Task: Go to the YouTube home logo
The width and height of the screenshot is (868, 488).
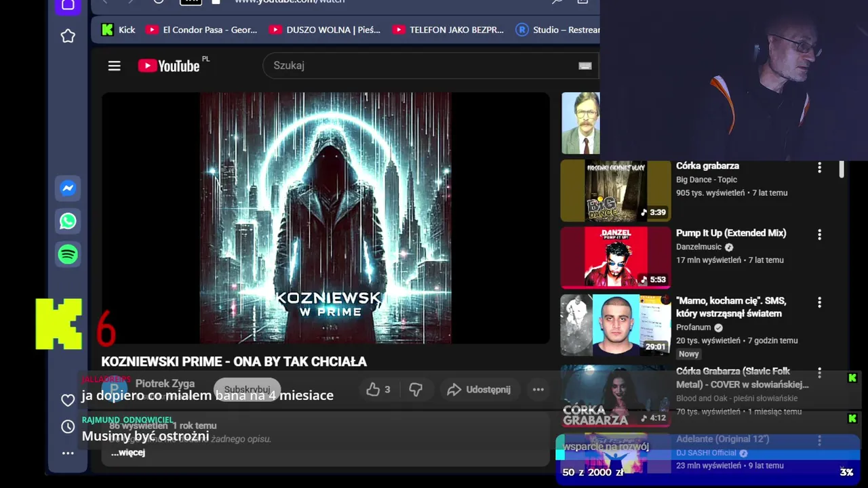Action: pos(169,66)
